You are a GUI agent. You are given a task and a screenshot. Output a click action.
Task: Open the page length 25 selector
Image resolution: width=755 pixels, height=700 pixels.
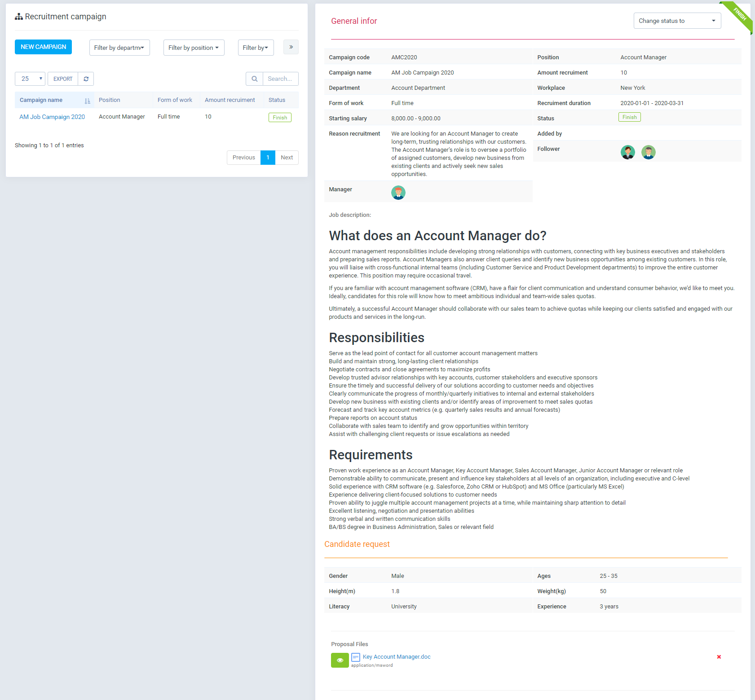(30, 79)
